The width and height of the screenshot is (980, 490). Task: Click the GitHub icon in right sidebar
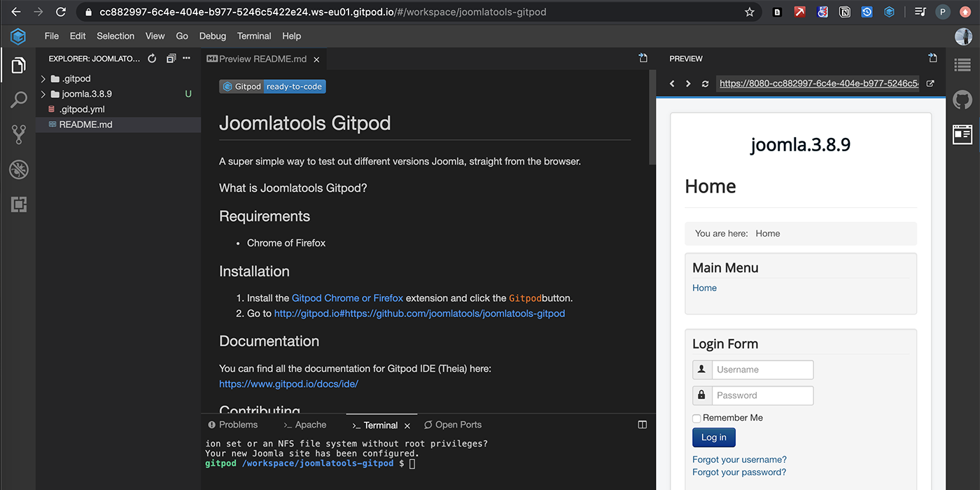[962, 100]
